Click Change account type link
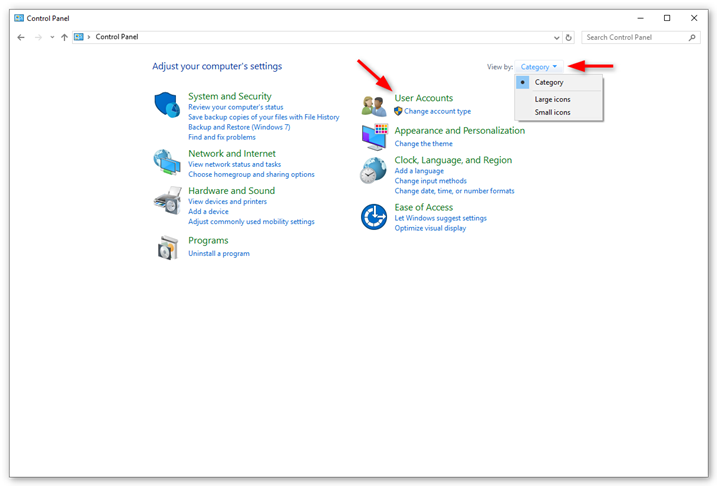The height and width of the screenshot is (486, 717). point(437,111)
